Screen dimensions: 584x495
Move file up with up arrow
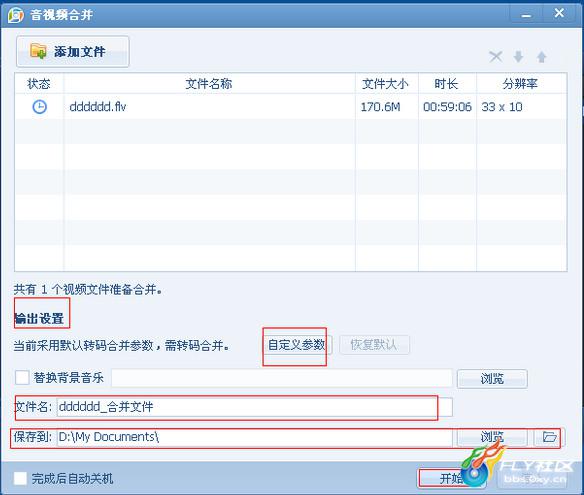542,57
